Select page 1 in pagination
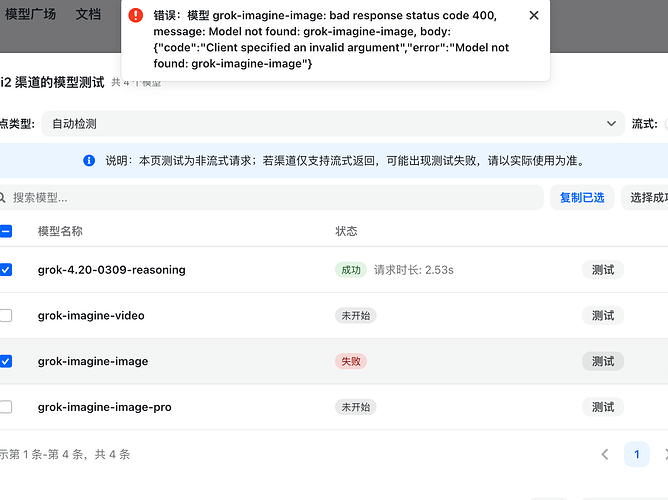668x500 pixels. click(x=636, y=454)
